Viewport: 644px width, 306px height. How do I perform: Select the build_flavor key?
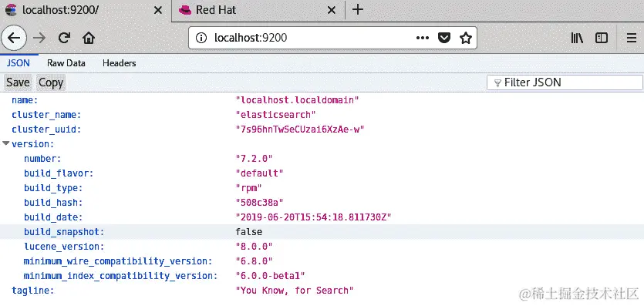pos(59,173)
